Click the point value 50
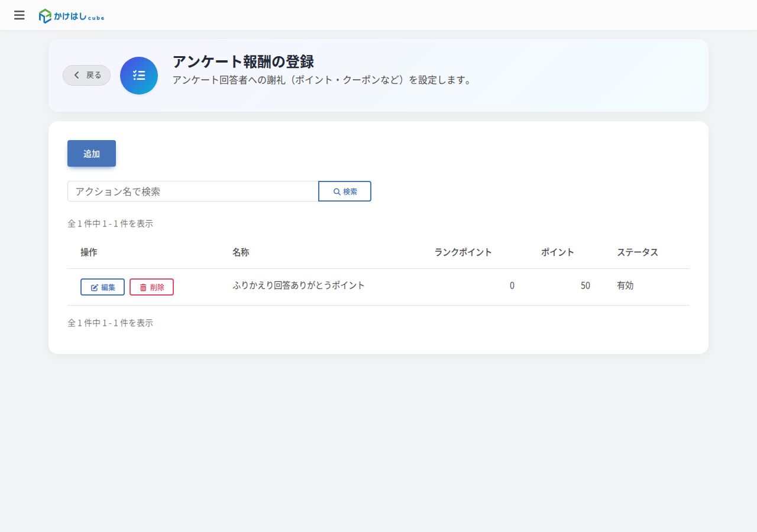 pos(585,286)
